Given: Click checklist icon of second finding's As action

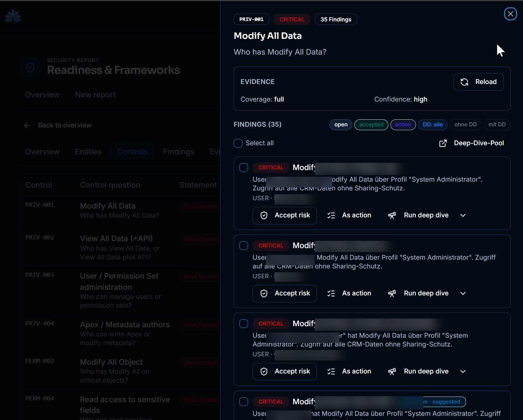Looking at the screenshot, I should point(331,293).
